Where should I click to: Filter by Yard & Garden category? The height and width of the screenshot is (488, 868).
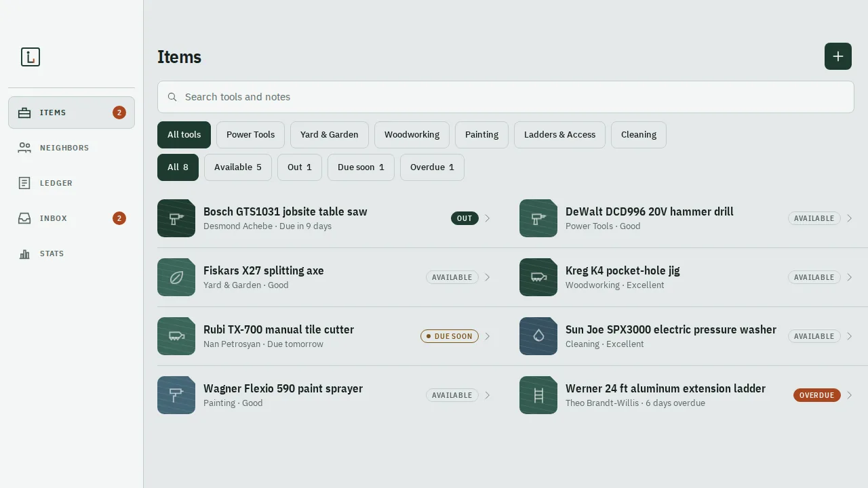330,135
